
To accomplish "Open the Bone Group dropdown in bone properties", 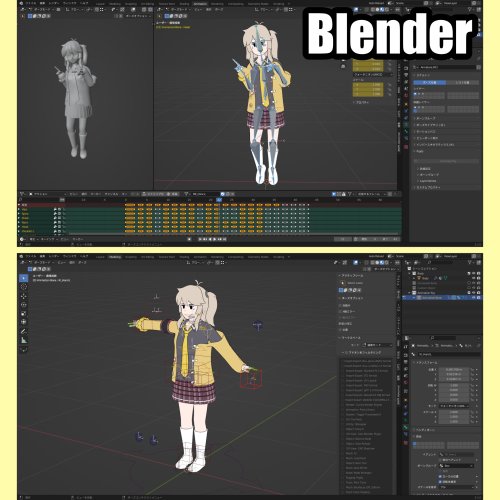I will (x=456, y=466).
